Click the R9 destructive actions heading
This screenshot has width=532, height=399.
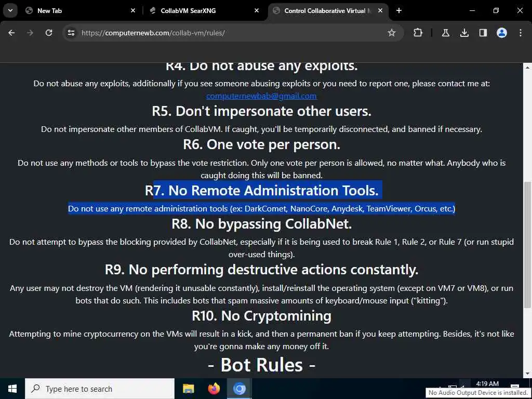click(262, 270)
